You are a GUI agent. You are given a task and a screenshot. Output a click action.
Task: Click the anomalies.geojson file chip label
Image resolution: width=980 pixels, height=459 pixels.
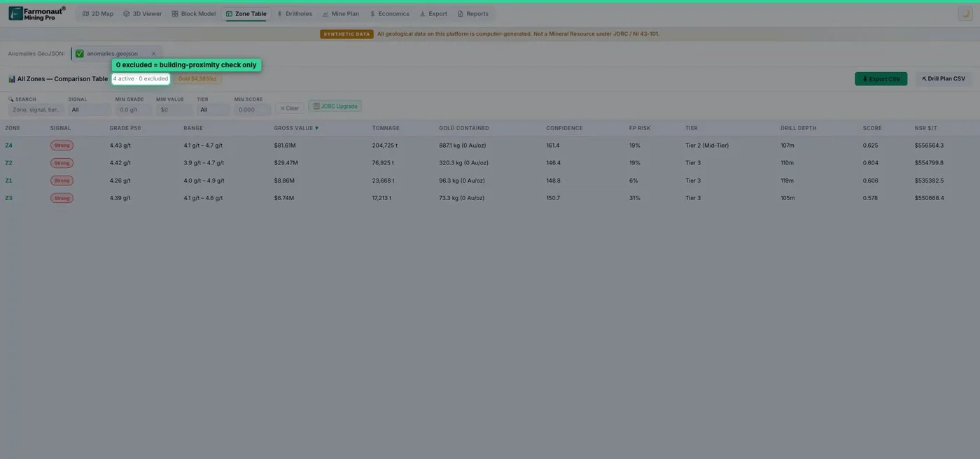pos(112,54)
